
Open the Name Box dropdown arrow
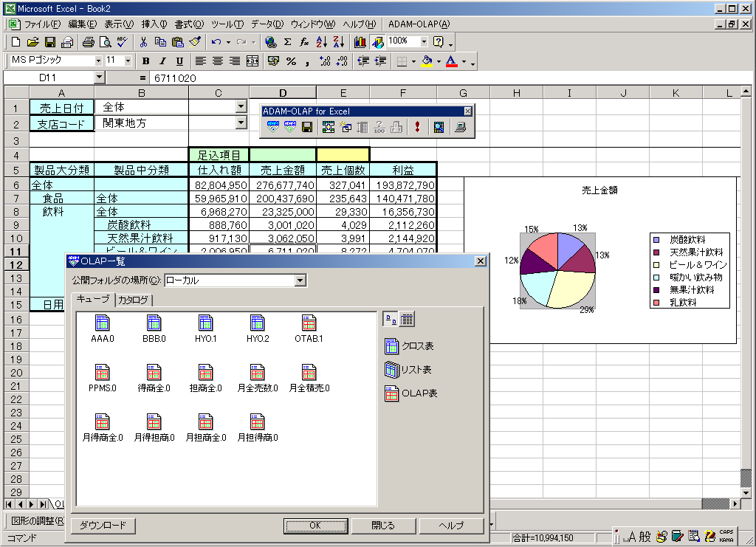(x=99, y=77)
